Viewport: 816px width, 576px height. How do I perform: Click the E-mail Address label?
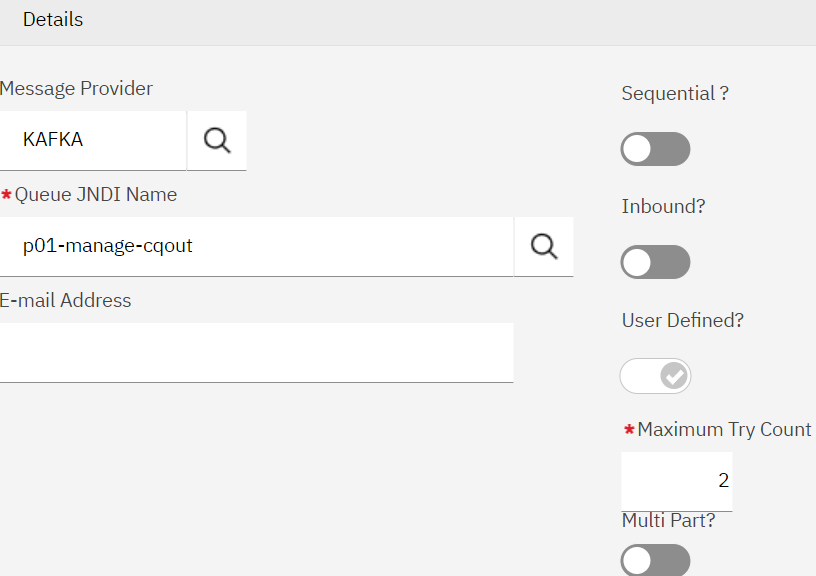pyautogui.click(x=65, y=300)
